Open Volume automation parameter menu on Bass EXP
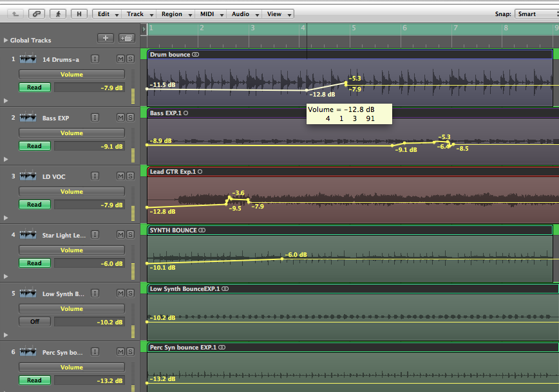This screenshot has width=559, height=392. point(71,133)
